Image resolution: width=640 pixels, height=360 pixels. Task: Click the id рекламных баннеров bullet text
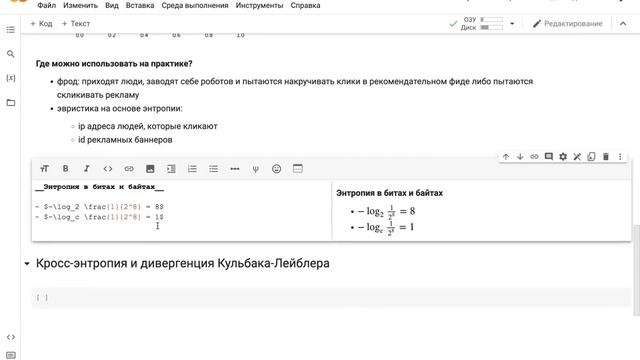(125, 140)
